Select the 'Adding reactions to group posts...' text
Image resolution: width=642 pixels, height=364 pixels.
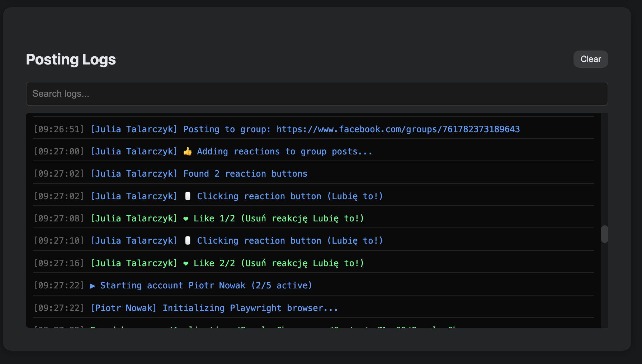[x=284, y=152]
